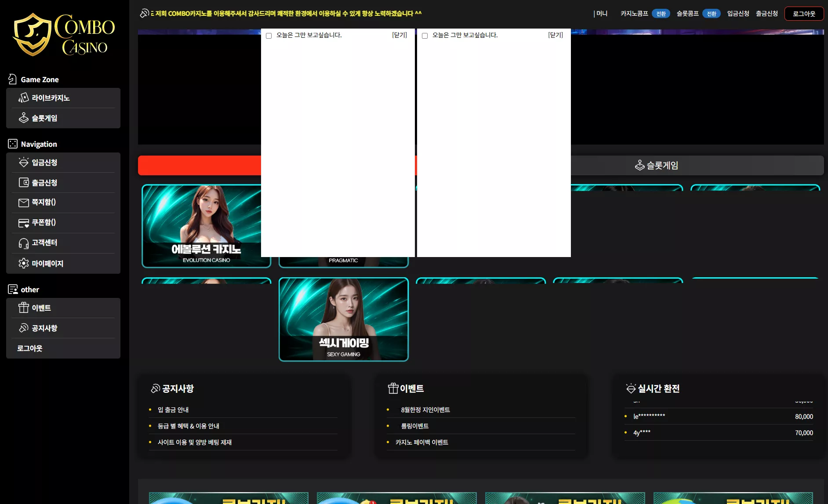This screenshot has width=828, height=504.
Task: Click the 슬롯게임 joystick icon in sidebar
Action: coord(24,118)
